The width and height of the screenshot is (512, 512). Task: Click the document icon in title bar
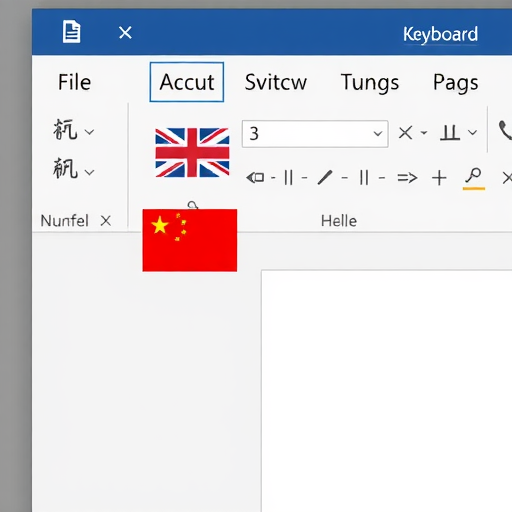[72, 32]
